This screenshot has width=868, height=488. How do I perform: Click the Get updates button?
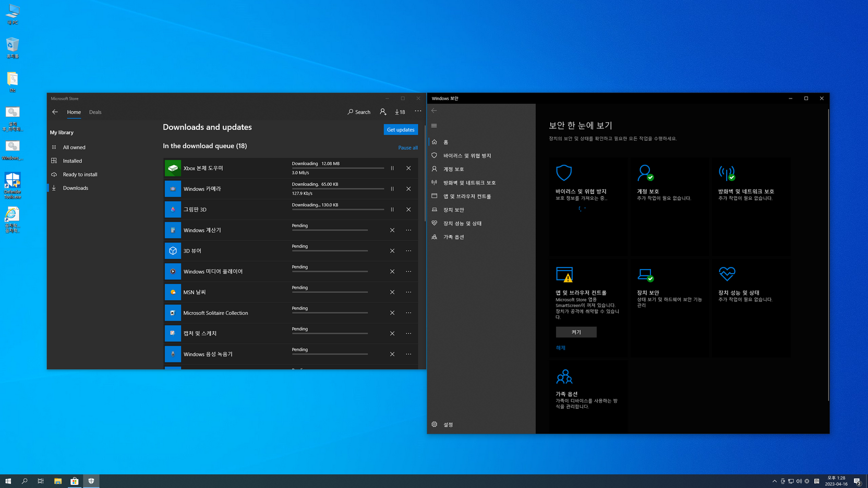[x=401, y=130]
